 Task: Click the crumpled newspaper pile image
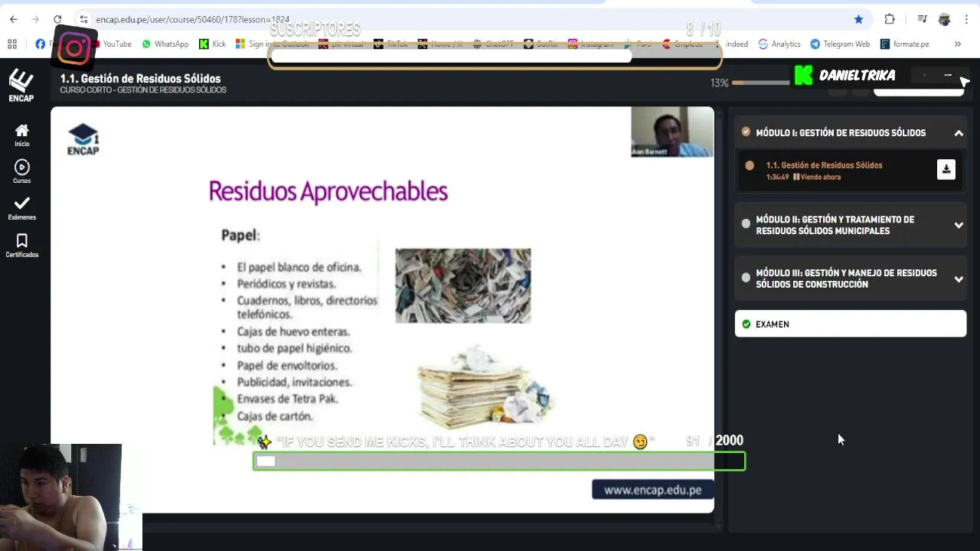pyautogui.click(x=462, y=285)
